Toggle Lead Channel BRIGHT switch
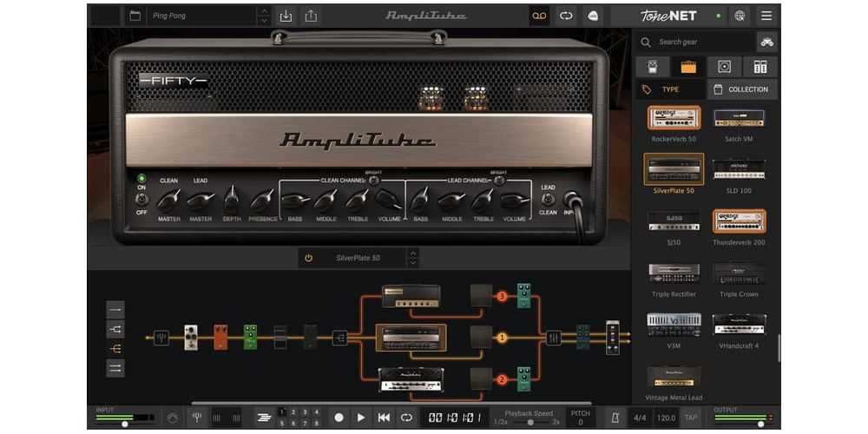This screenshot has height=434, width=868. [x=499, y=181]
